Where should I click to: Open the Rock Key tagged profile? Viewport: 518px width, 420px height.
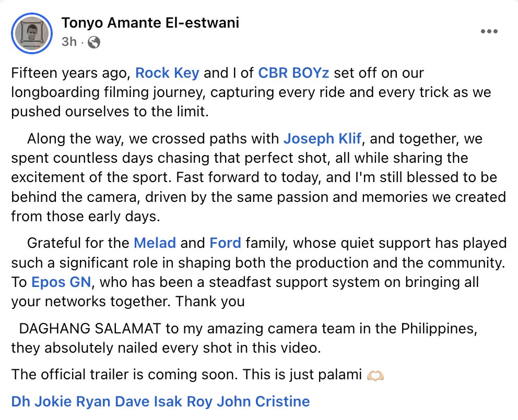click(167, 73)
